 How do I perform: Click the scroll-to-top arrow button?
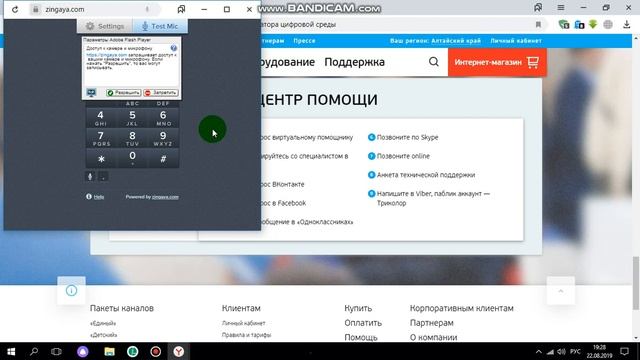[561, 291]
